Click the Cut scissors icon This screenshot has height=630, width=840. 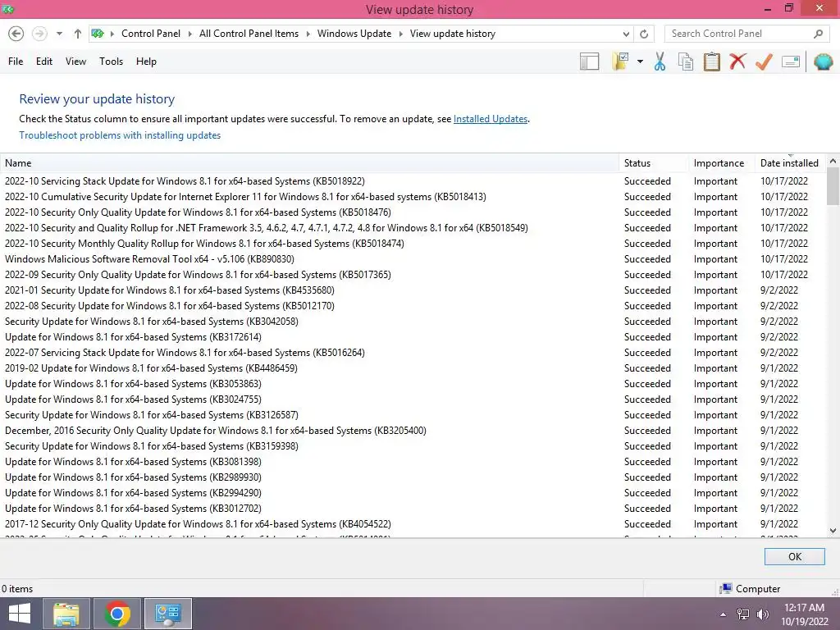pos(660,62)
